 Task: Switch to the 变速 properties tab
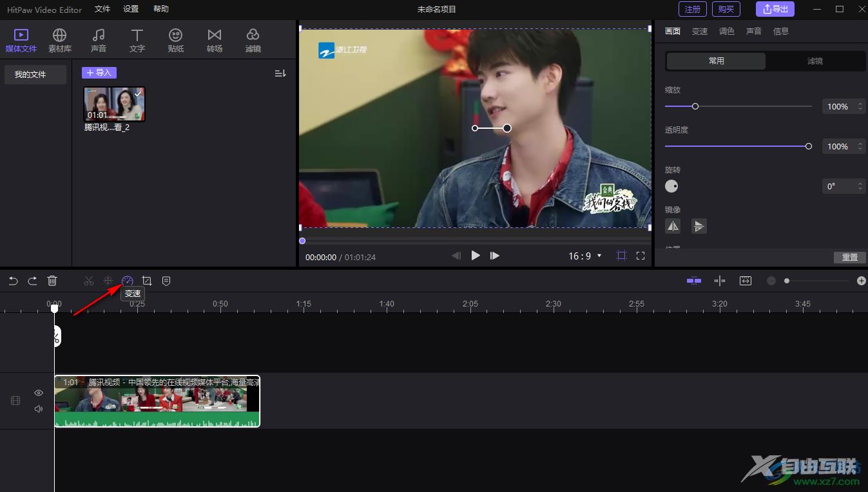(700, 31)
